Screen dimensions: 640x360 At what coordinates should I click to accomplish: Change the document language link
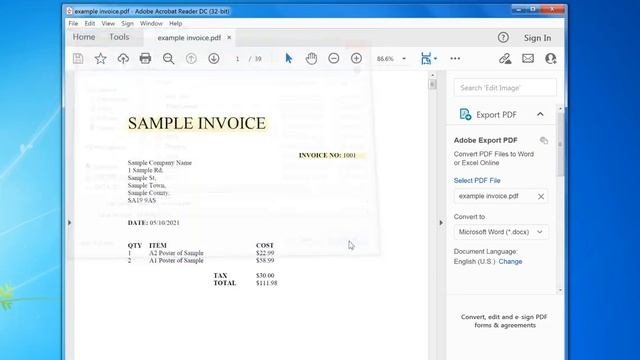(x=510, y=261)
